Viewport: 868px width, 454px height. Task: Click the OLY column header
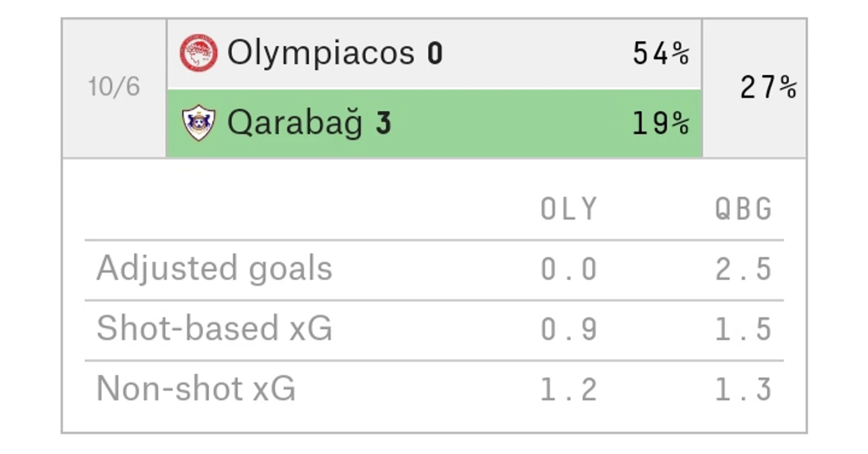point(568,209)
